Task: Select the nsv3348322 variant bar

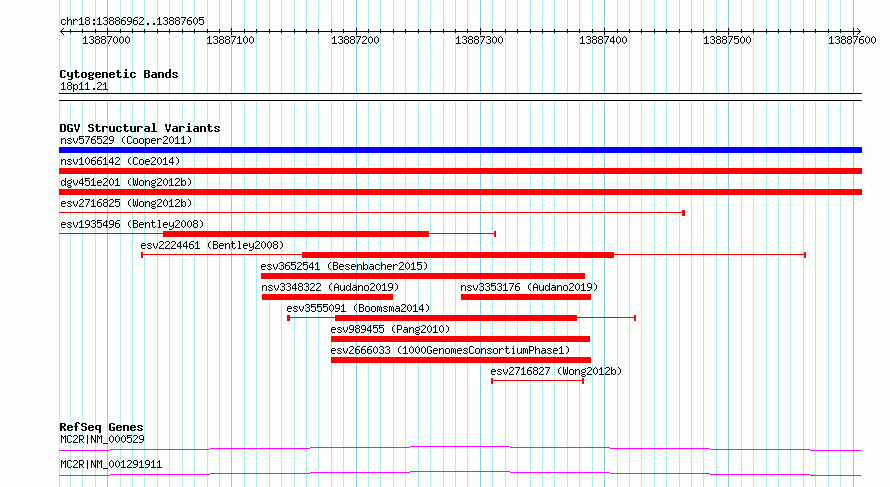Action: 328,297
